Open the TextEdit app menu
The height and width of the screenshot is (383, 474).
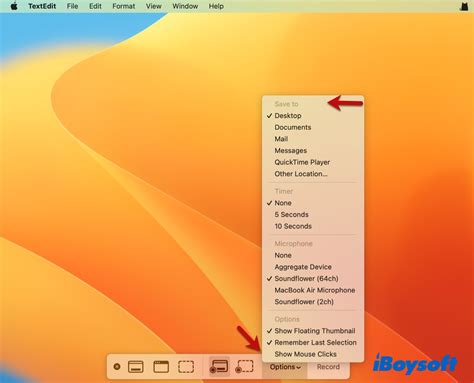pyautogui.click(x=42, y=6)
